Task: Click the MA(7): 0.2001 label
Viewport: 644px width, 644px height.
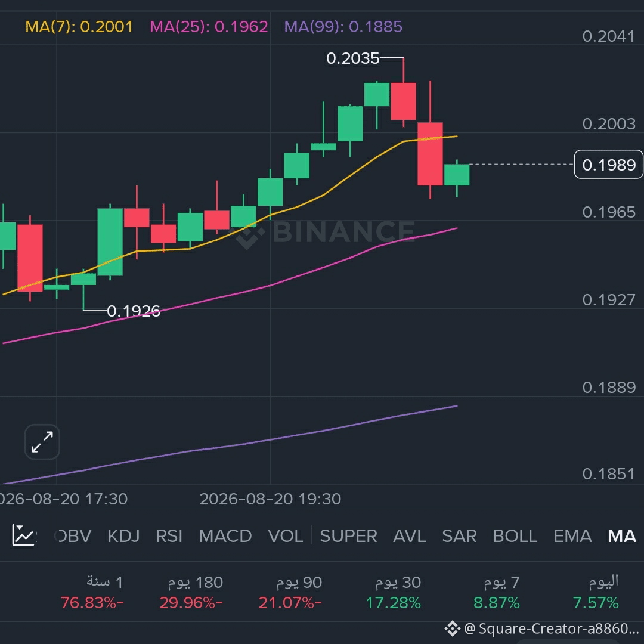Action: (x=79, y=27)
